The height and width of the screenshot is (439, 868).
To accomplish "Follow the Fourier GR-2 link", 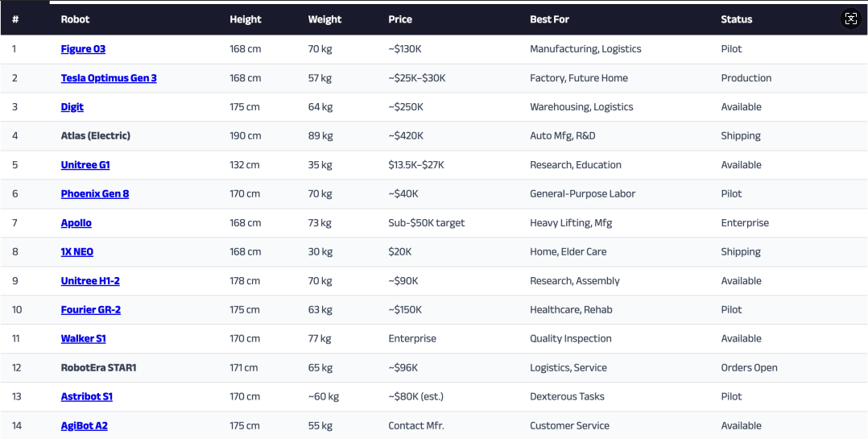I will click(91, 310).
